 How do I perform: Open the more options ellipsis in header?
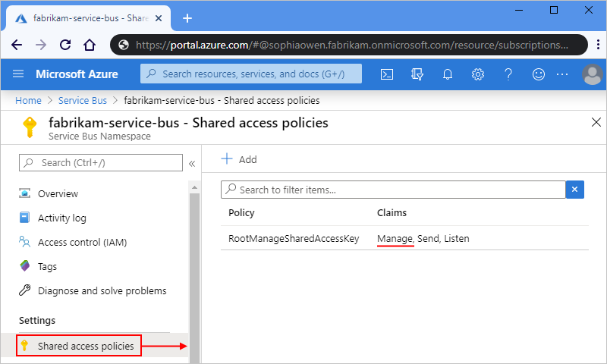click(x=562, y=74)
